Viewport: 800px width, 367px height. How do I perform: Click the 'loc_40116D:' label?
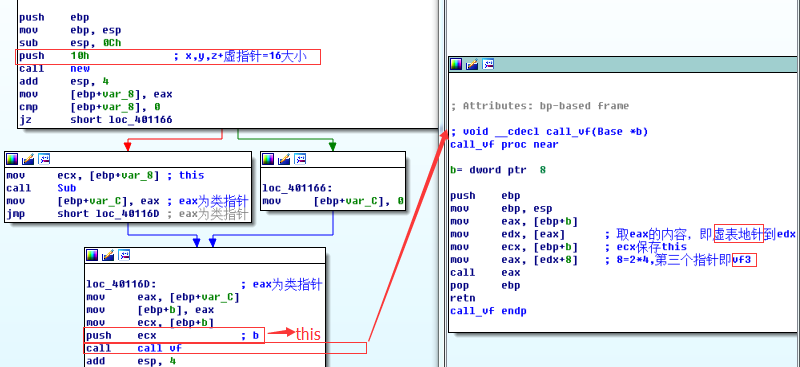pyautogui.click(x=121, y=284)
